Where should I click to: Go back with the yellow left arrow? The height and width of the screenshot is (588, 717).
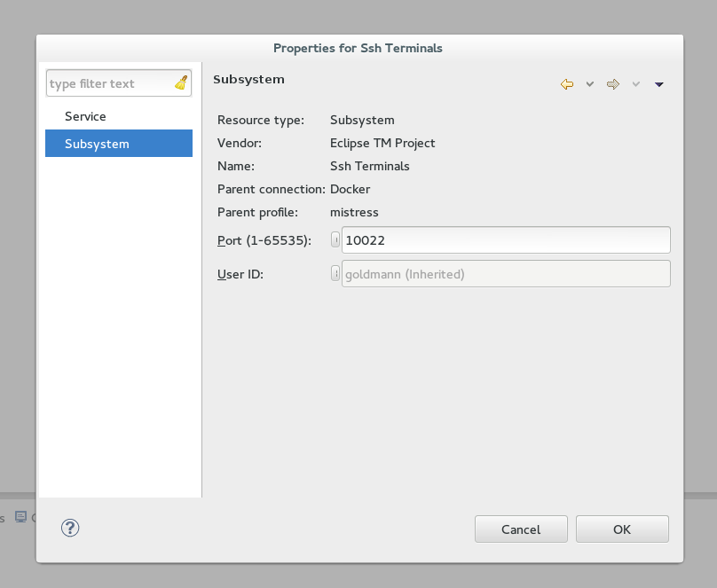click(x=566, y=84)
